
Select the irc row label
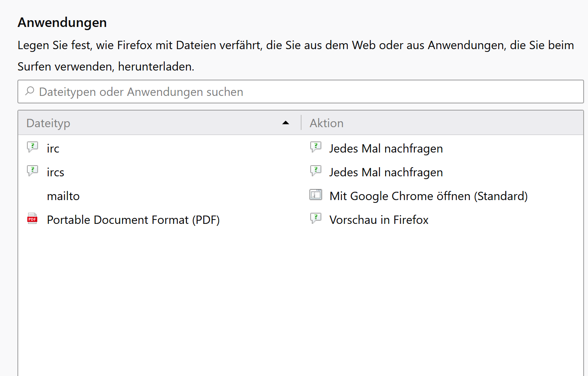click(x=53, y=149)
